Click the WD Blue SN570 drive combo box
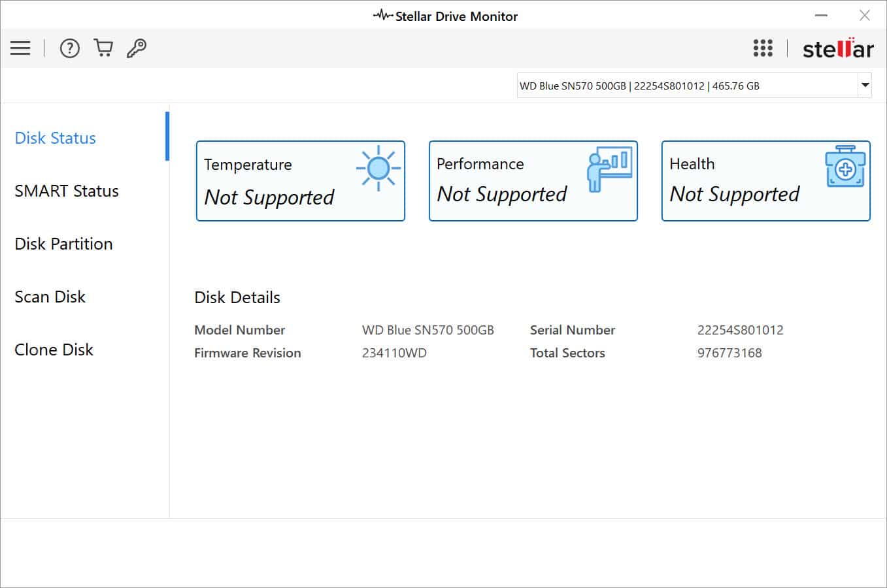This screenshot has width=887, height=588. (686, 85)
